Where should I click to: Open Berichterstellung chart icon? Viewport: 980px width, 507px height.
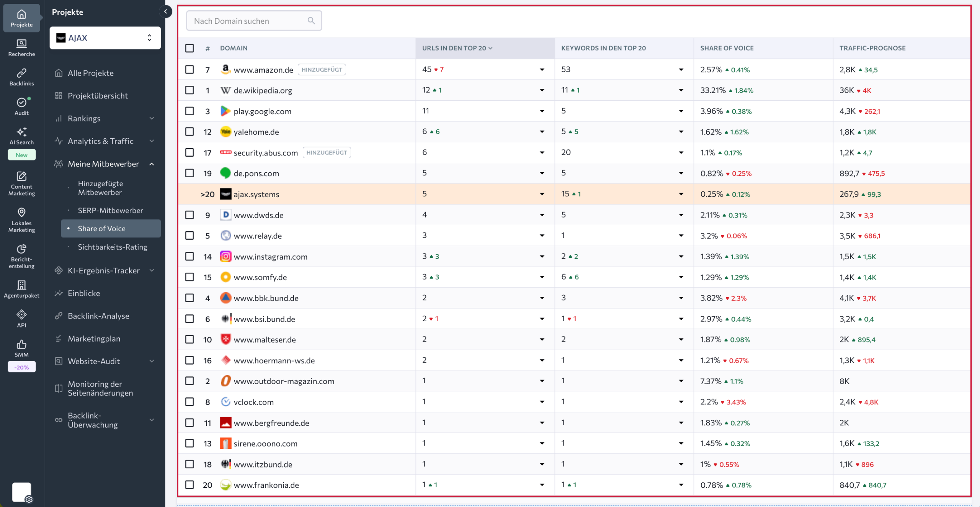(21, 249)
